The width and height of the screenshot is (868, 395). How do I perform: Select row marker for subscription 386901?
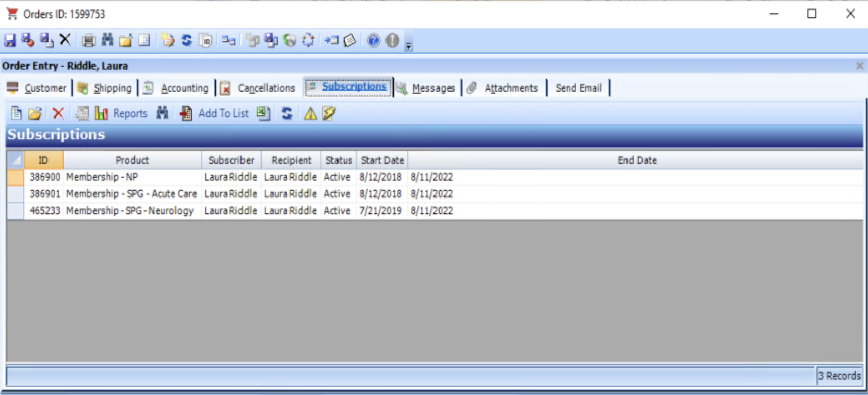(x=15, y=194)
